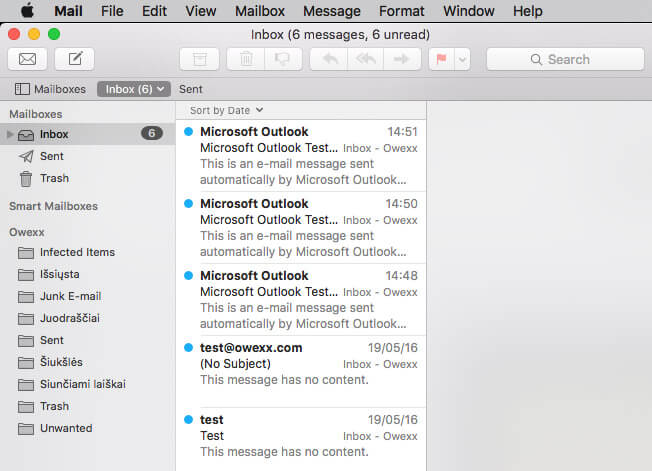Forward message using right arrow icon

(402, 59)
